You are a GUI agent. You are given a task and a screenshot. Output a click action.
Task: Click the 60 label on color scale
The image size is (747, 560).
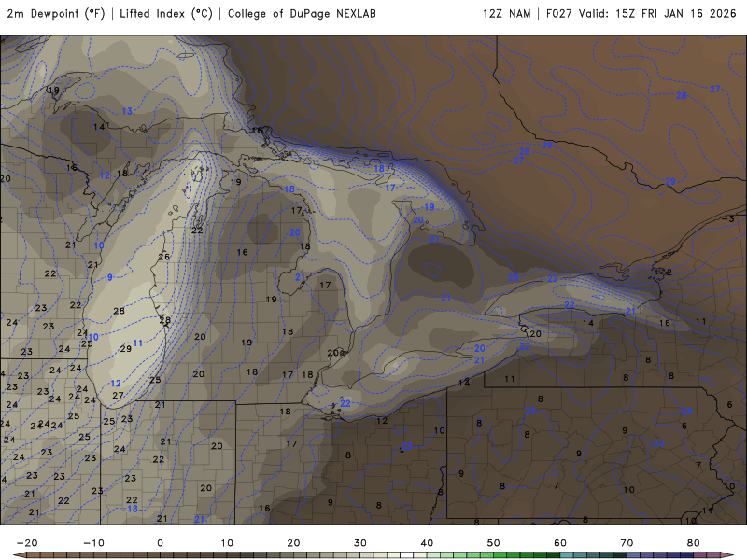tap(560, 543)
